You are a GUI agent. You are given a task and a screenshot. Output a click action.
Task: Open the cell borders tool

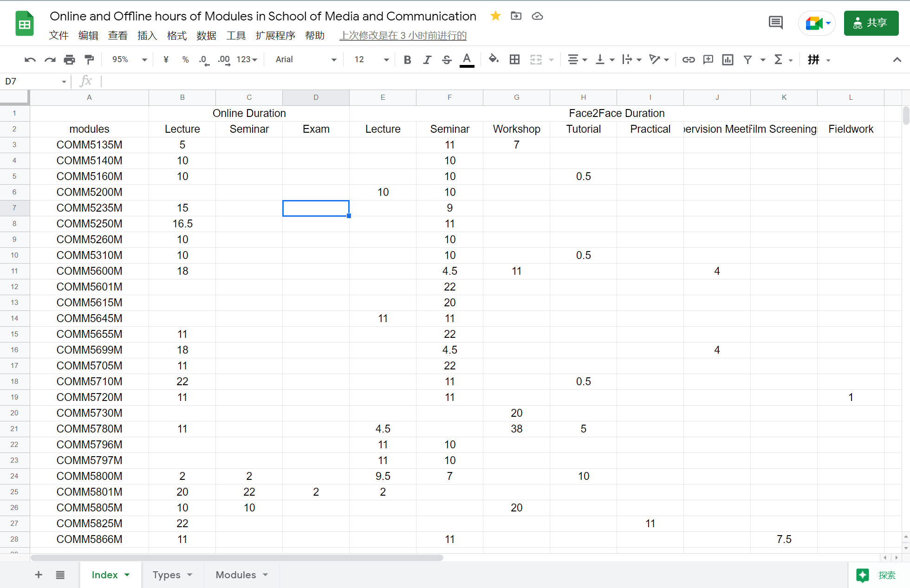coord(514,59)
